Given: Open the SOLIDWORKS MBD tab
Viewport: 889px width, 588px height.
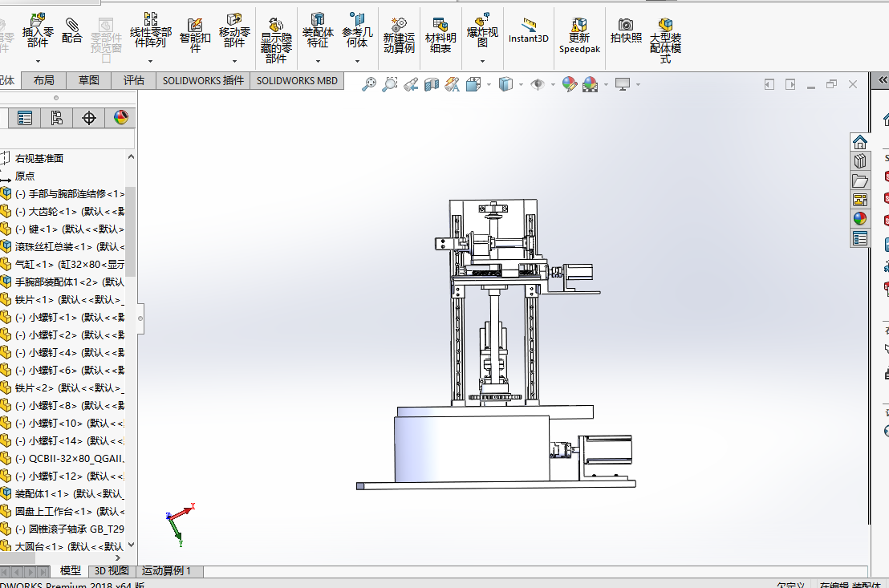Looking at the screenshot, I should 297,80.
